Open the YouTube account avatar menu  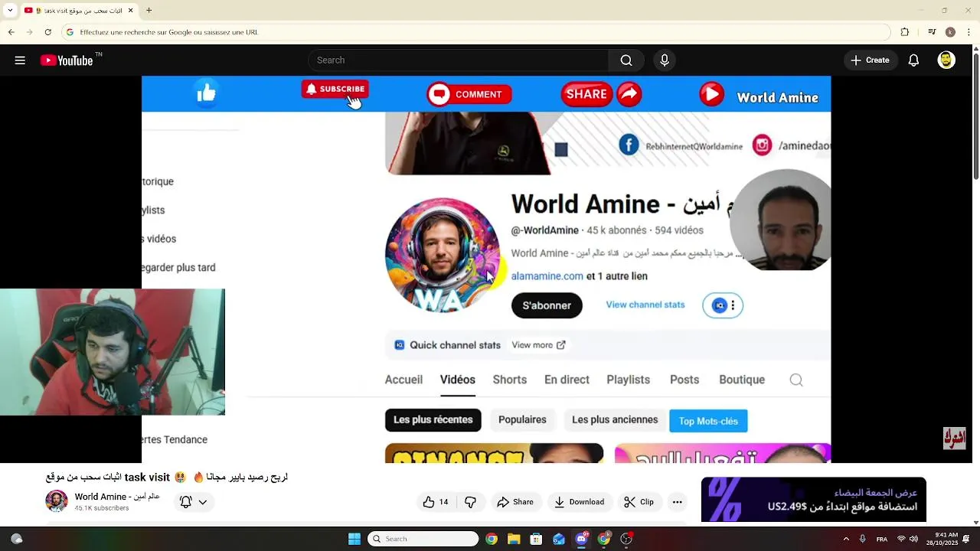click(946, 60)
